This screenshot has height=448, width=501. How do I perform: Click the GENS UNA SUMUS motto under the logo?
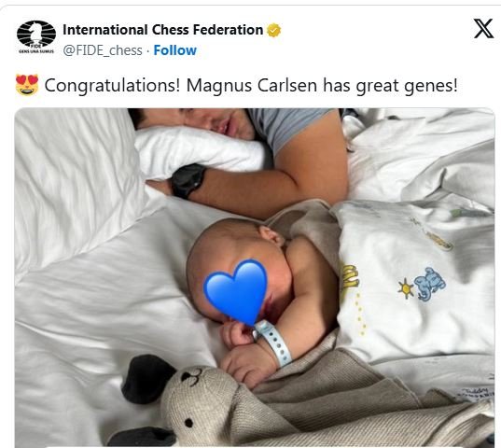tap(36, 51)
